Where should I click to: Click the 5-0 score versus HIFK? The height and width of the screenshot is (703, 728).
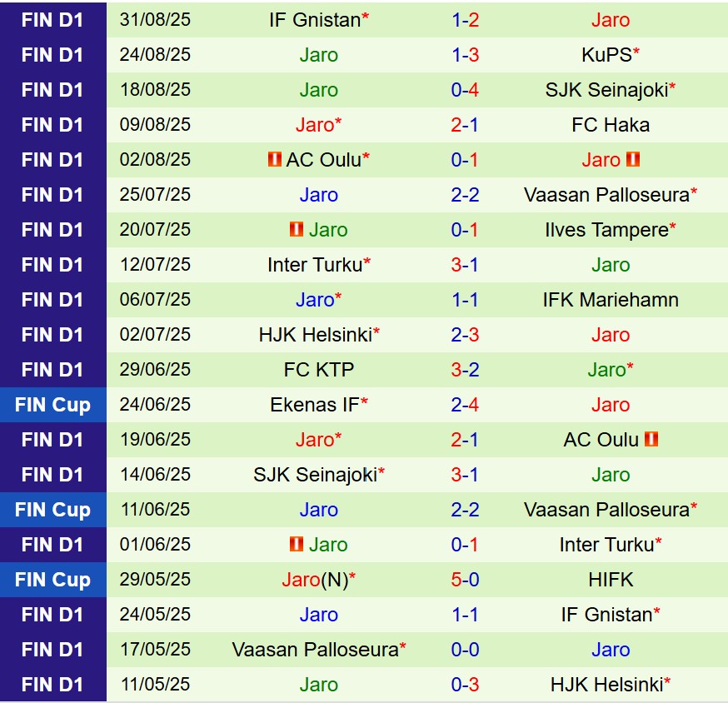tap(465, 579)
